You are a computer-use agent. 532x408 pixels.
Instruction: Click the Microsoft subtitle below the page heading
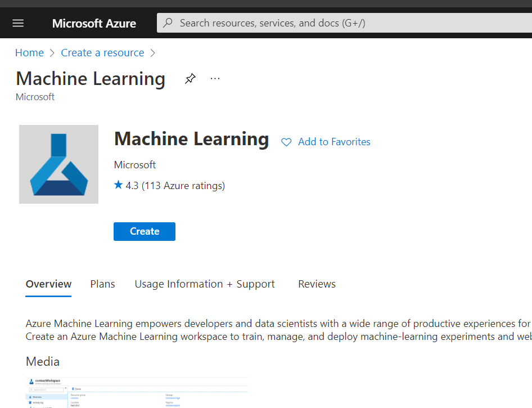click(35, 97)
